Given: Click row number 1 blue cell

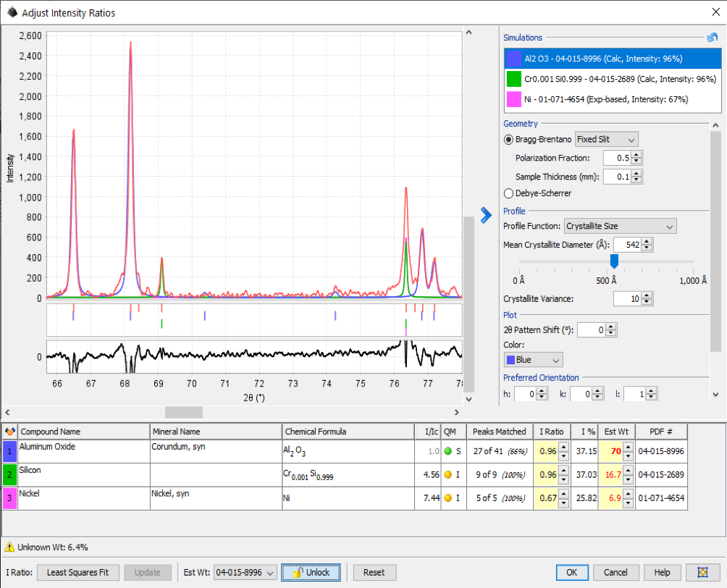Looking at the screenshot, I should (9, 451).
